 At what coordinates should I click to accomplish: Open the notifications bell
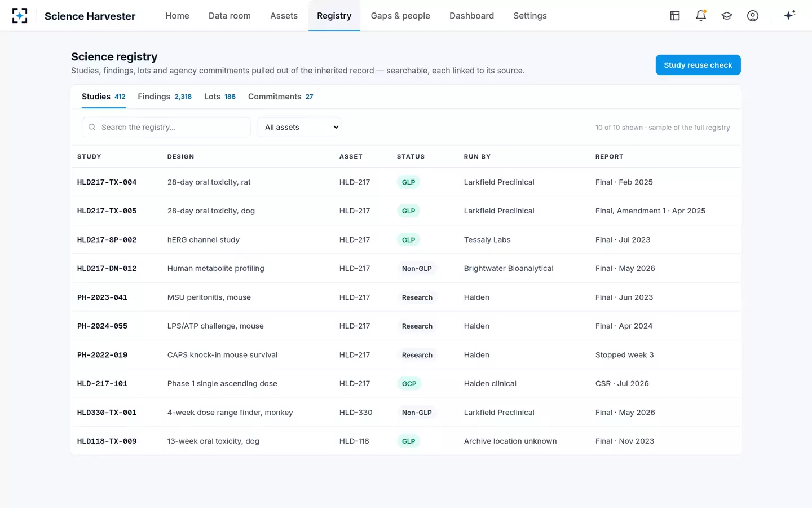[x=701, y=16]
